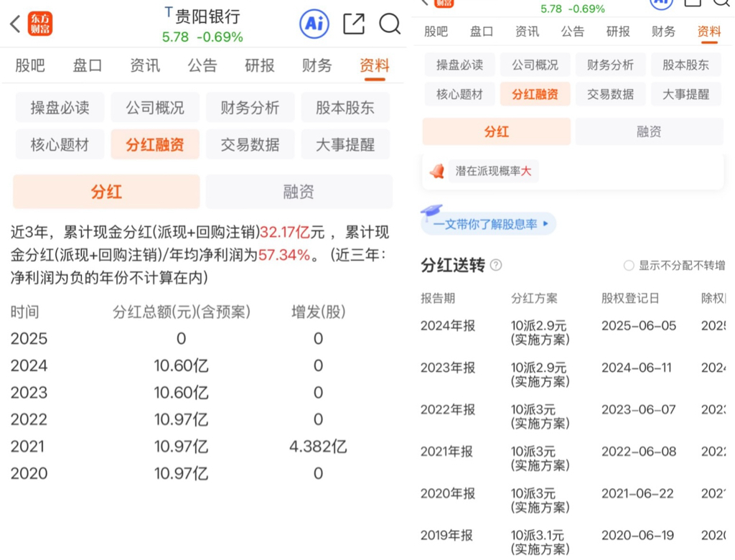Screen dimensions: 735x560
Task: Select 分红 sub-tab in right panel
Action: [497, 131]
